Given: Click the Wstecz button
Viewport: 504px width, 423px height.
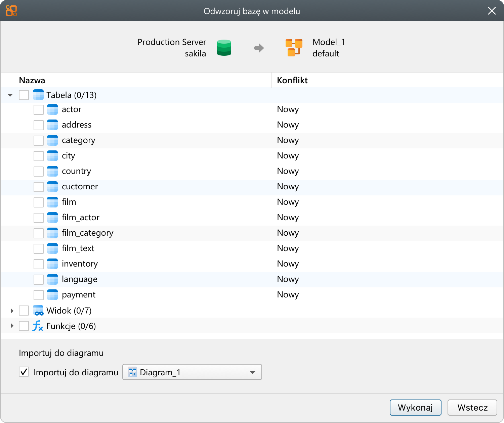Looking at the screenshot, I should tap(472, 408).
